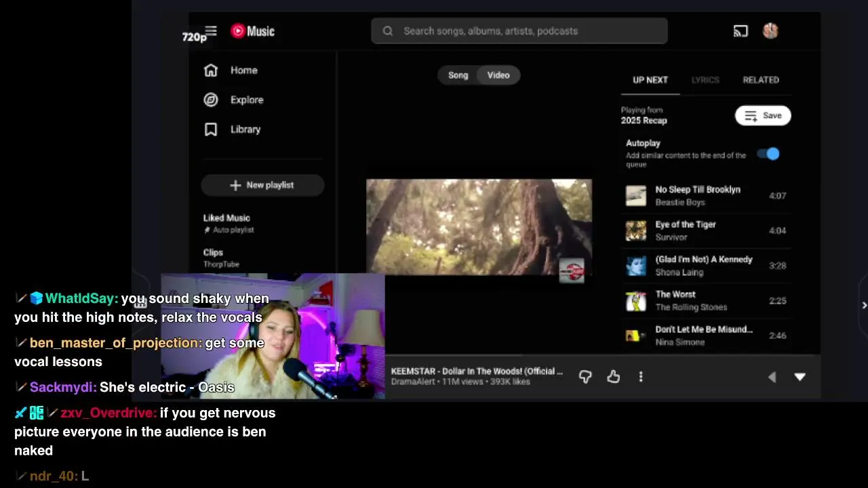Viewport: 868px width, 488px height.
Task: Play (Glad I'm Not) A Kennedy
Action: [x=705, y=266]
